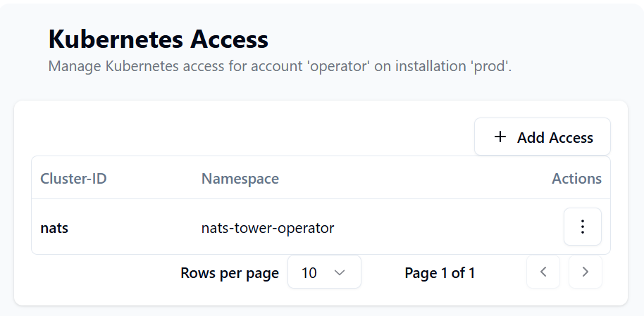Go to the next page
Screen dimensions: 644x316
pyautogui.click(x=586, y=272)
